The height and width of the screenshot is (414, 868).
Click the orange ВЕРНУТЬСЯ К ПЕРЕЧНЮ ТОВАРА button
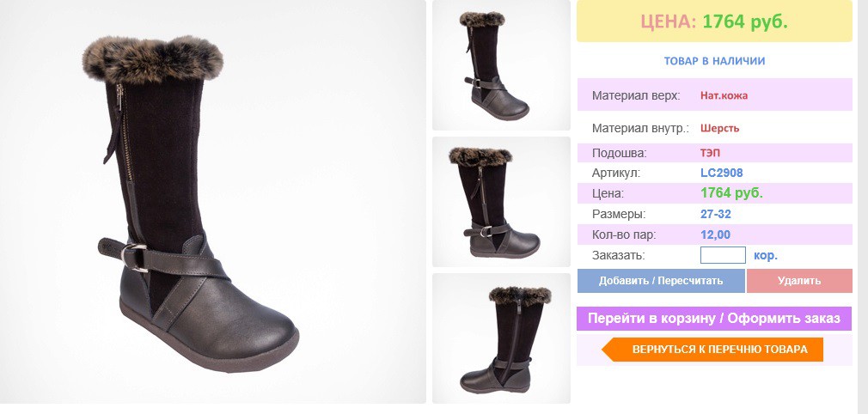(x=713, y=350)
